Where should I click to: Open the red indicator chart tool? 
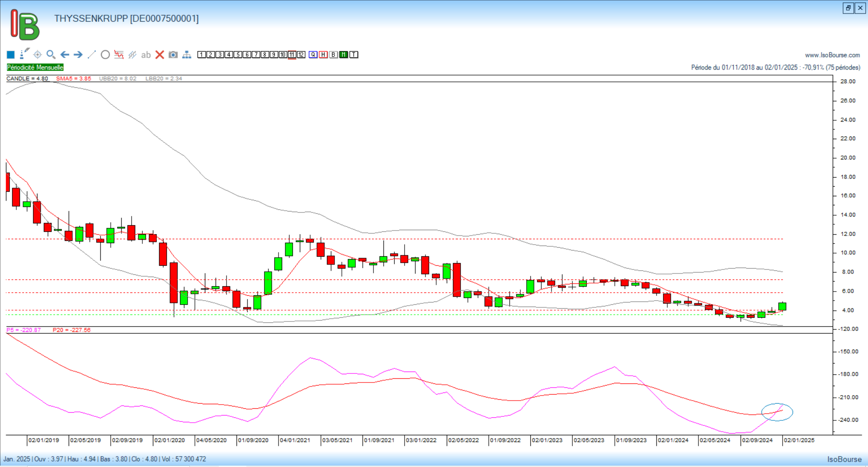(x=119, y=55)
